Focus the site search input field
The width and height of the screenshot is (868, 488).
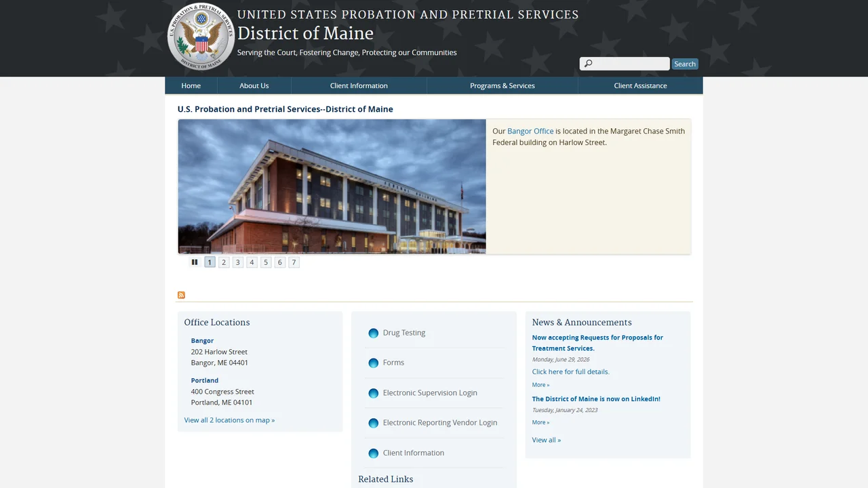click(x=625, y=64)
